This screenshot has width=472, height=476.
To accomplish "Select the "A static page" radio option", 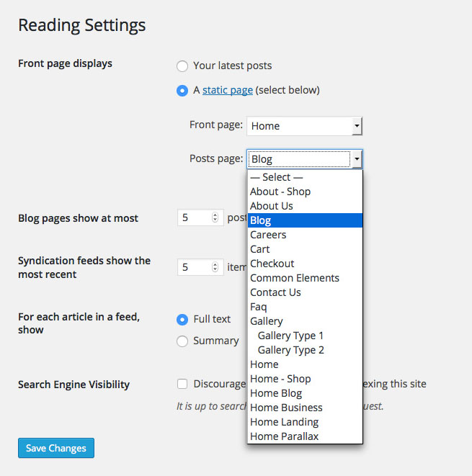I will (182, 91).
